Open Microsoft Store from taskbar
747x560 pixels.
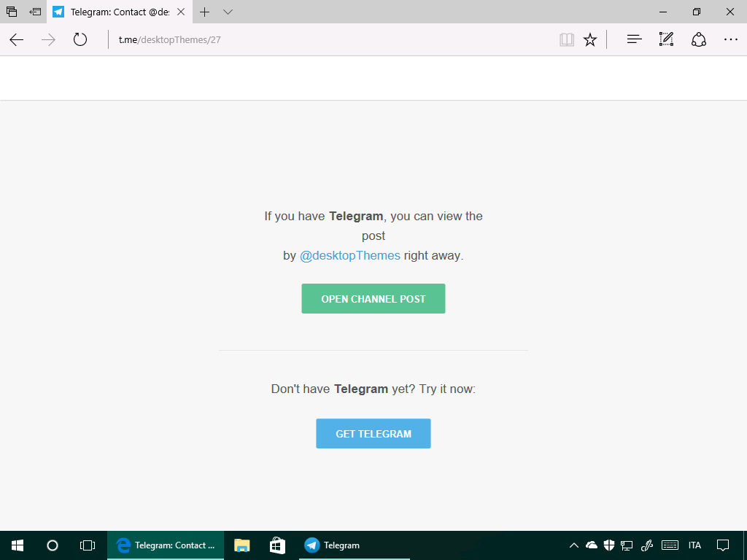(x=277, y=545)
